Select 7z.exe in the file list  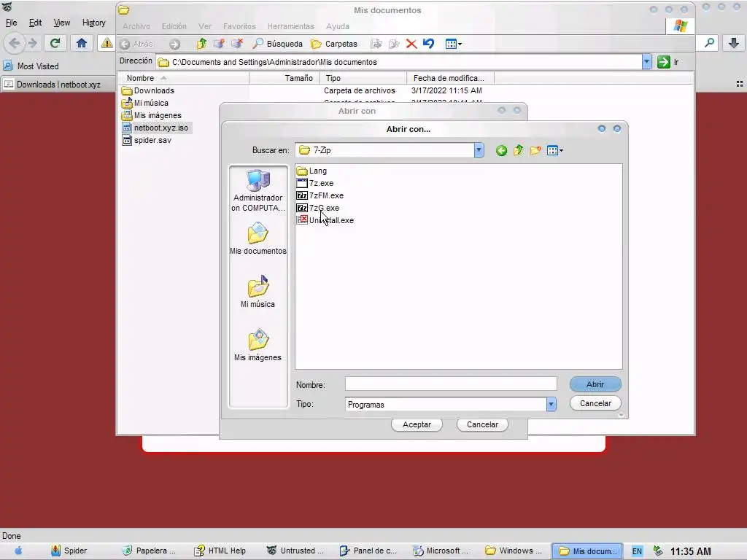click(315, 183)
